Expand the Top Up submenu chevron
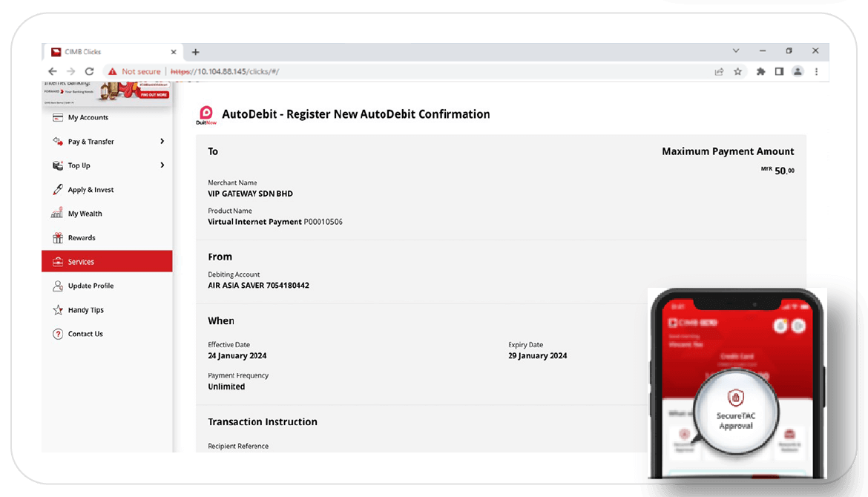 click(162, 165)
